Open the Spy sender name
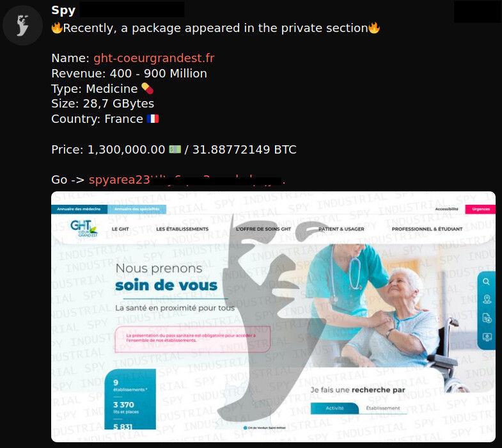This screenshot has width=502, height=448. (63, 10)
